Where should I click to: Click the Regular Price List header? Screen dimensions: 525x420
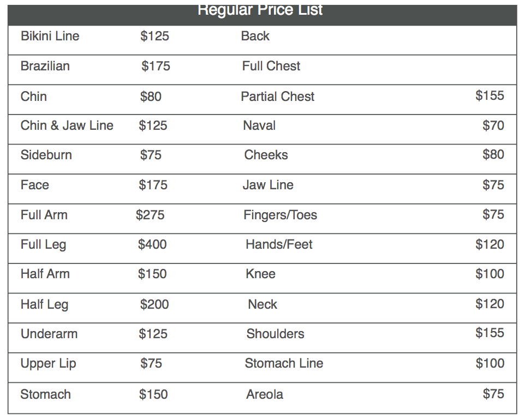[260, 11]
